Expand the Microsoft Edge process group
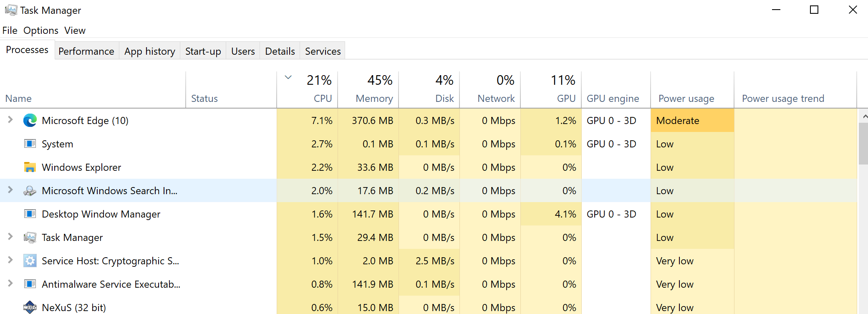This screenshot has width=868, height=314. pos(10,120)
